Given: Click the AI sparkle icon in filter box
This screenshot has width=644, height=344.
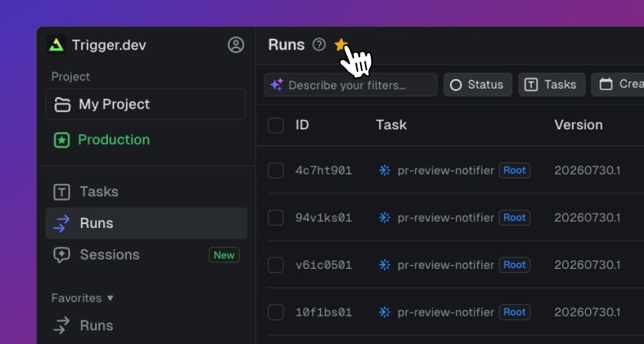Looking at the screenshot, I should pyautogui.click(x=276, y=84).
